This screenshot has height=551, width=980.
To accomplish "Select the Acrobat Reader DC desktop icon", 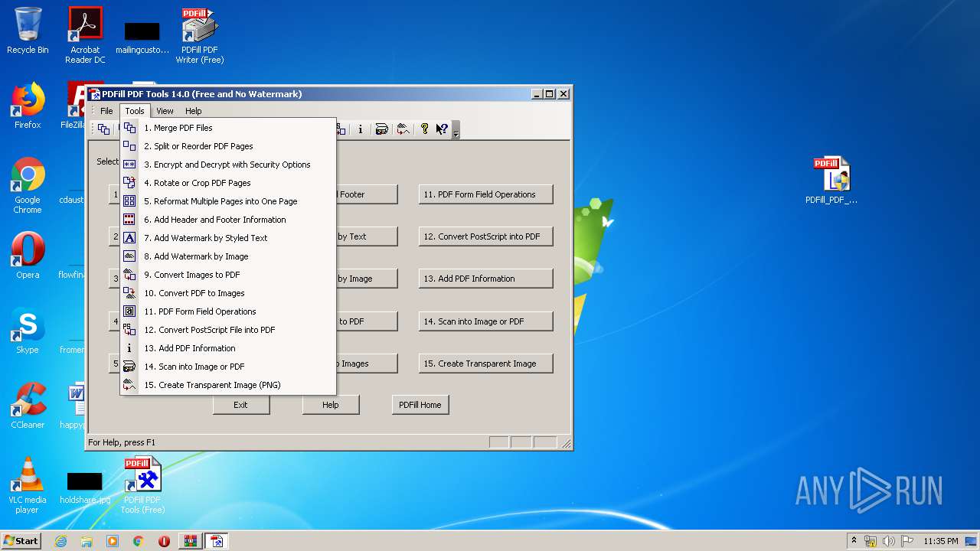I will pyautogui.click(x=85, y=35).
